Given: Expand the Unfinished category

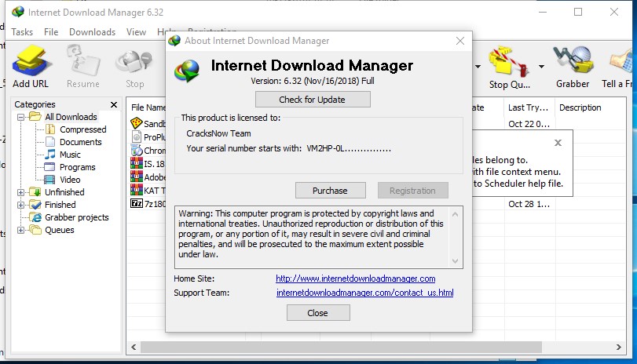Looking at the screenshot, I should [x=20, y=192].
